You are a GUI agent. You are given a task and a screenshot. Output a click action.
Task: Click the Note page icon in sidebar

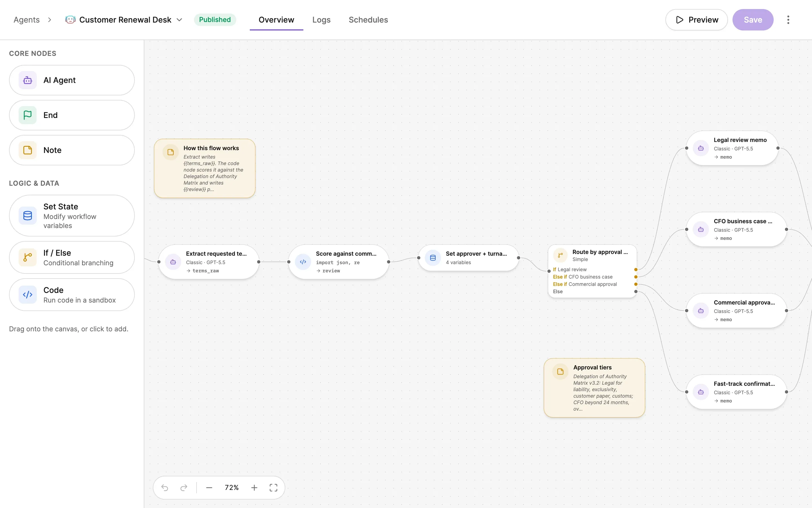[x=28, y=150]
